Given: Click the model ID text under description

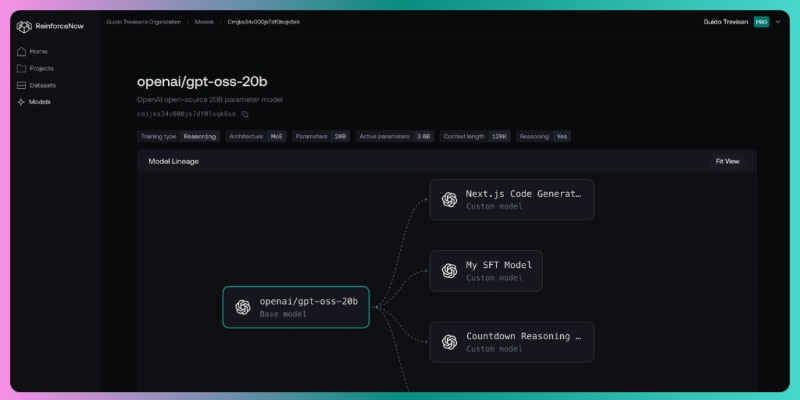Looking at the screenshot, I should (187, 114).
